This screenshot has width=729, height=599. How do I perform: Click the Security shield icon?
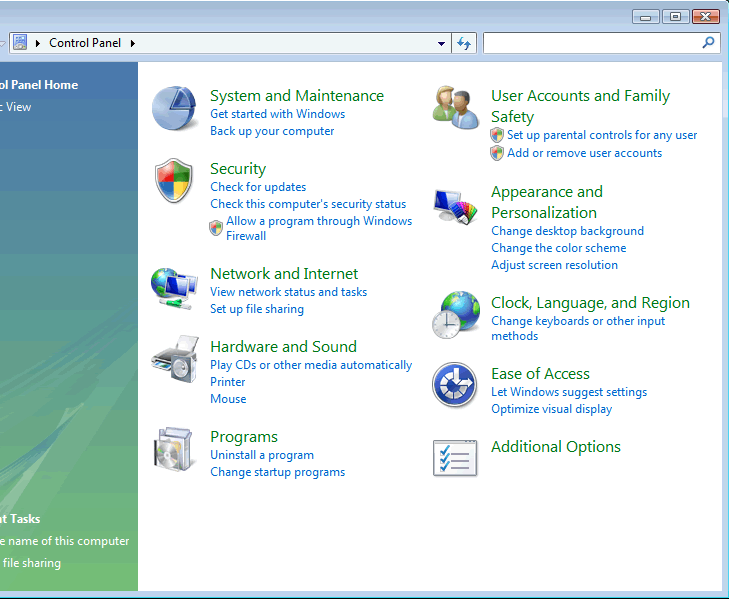click(x=174, y=181)
